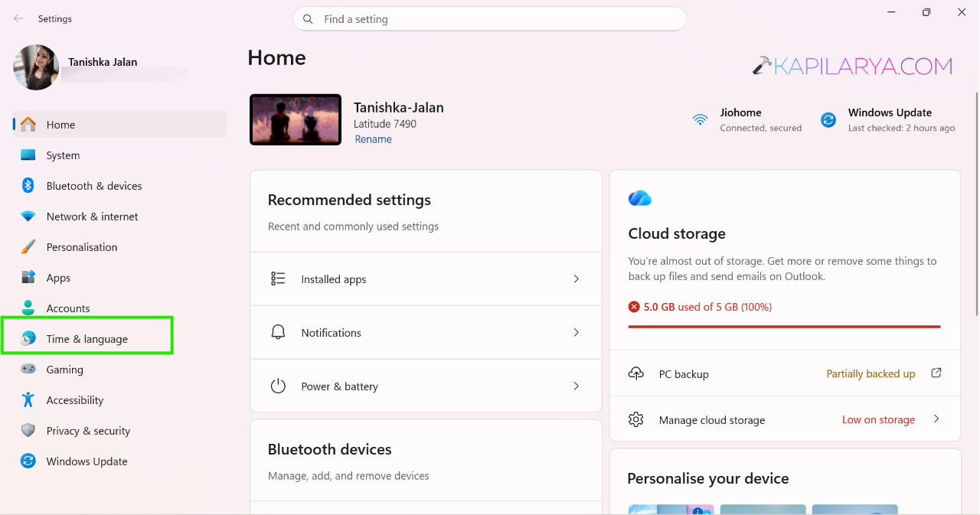Click the Recommended settings heading
The width and height of the screenshot is (980, 515).
[x=349, y=200]
